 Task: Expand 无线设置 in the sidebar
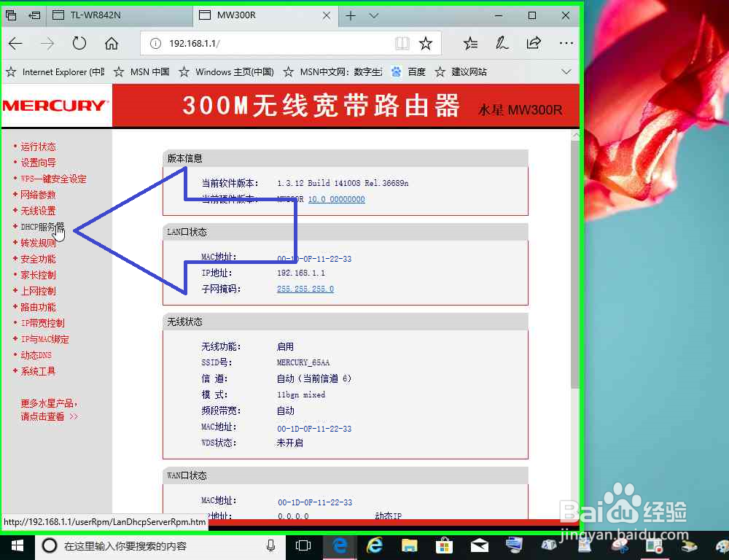pyautogui.click(x=38, y=211)
